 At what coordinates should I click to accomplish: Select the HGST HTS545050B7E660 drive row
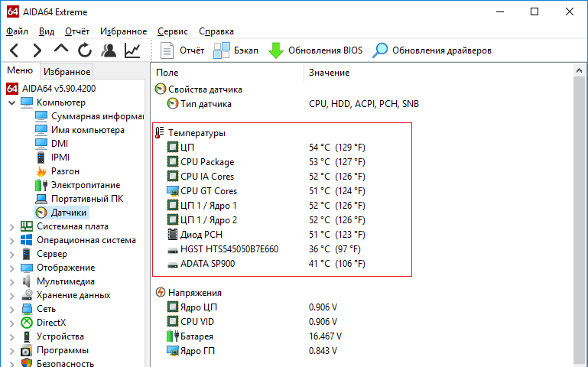pyautogui.click(x=264, y=249)
